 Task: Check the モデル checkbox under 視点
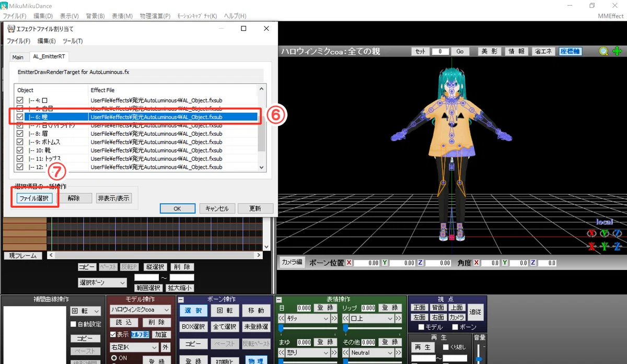pyautogui.click(x=422, y=327)
